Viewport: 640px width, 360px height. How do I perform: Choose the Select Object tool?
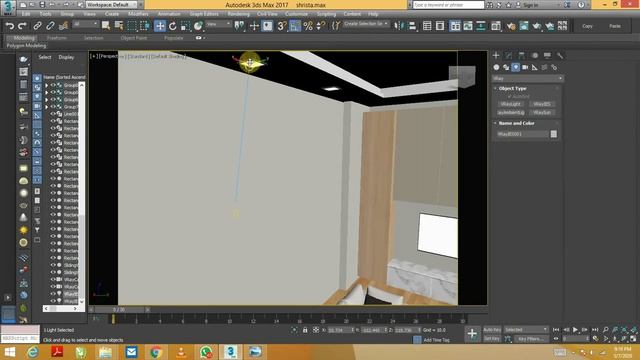(x=106, y=26)
